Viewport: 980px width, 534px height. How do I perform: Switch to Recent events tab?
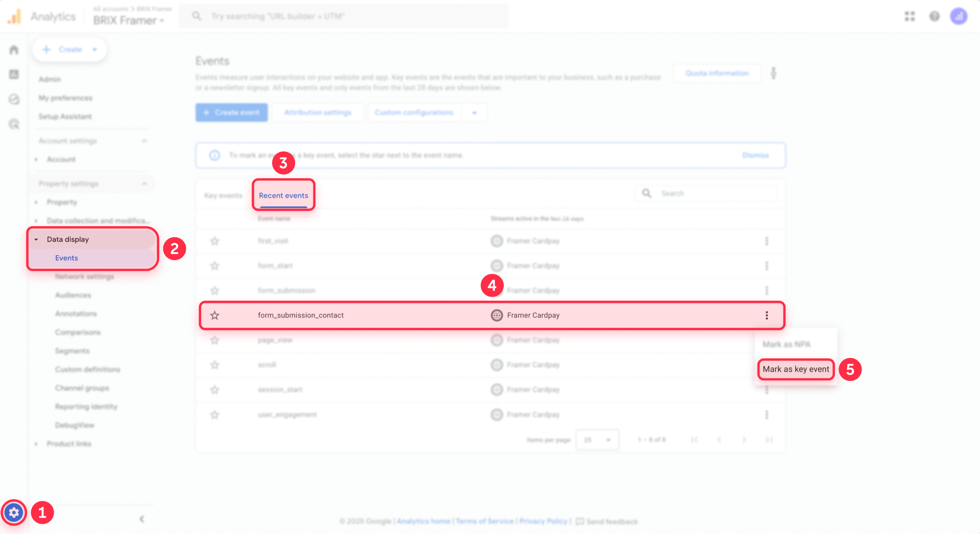click(283, 196)
